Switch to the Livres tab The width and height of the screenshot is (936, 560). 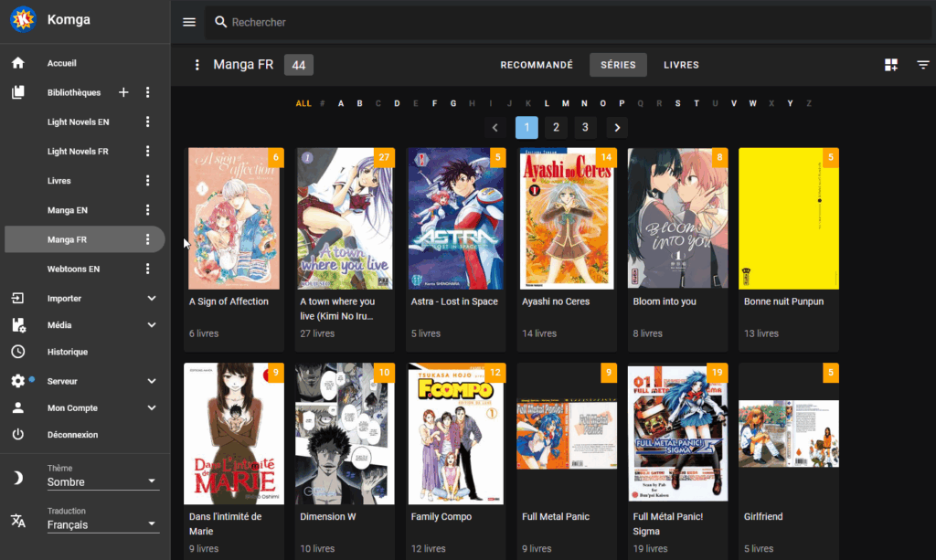(681, 65)
